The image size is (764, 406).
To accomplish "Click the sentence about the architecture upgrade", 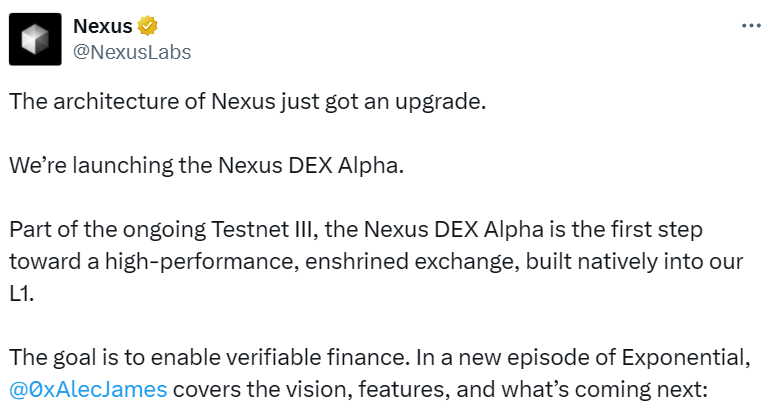I will 247,104.
